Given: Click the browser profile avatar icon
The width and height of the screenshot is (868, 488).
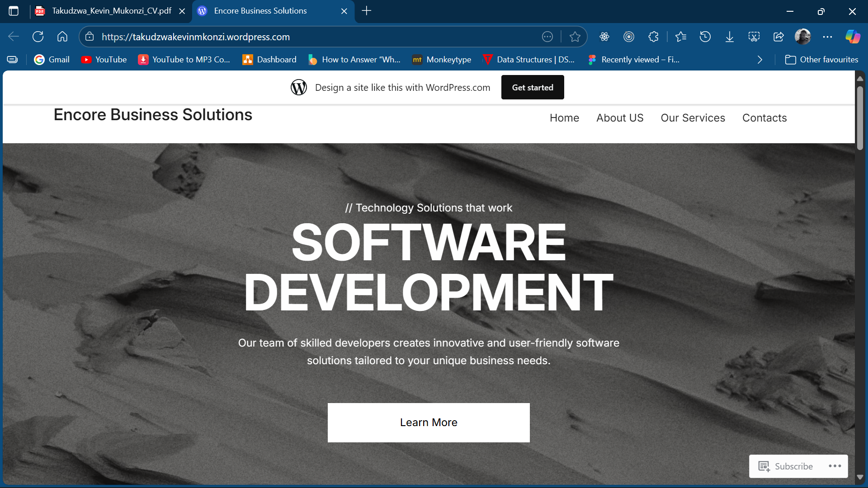Looking at the screenshot, I should pos(803,37).
